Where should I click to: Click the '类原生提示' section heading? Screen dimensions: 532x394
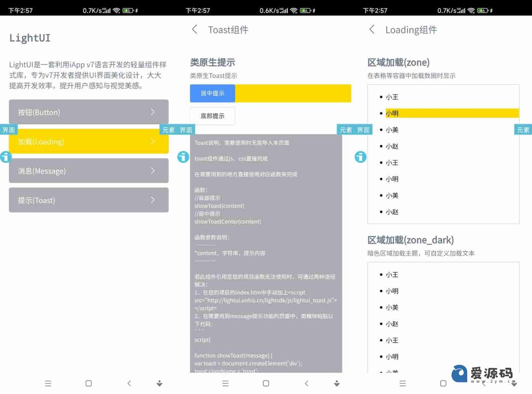[x=212, y=62]
